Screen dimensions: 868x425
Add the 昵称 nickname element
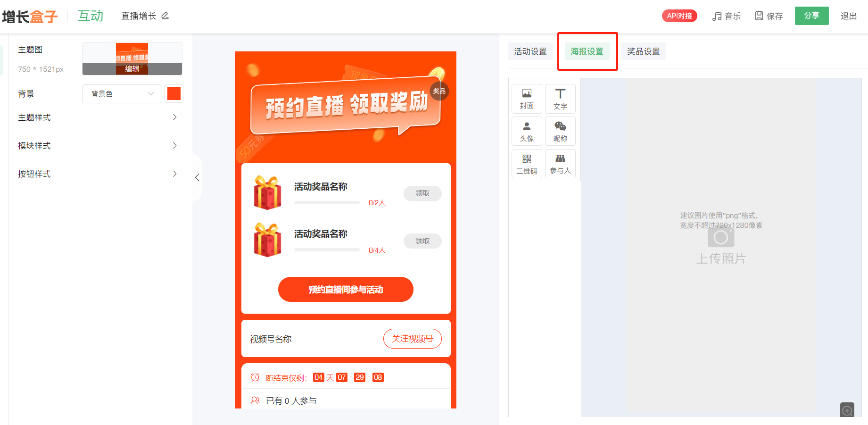coord(560,131)
